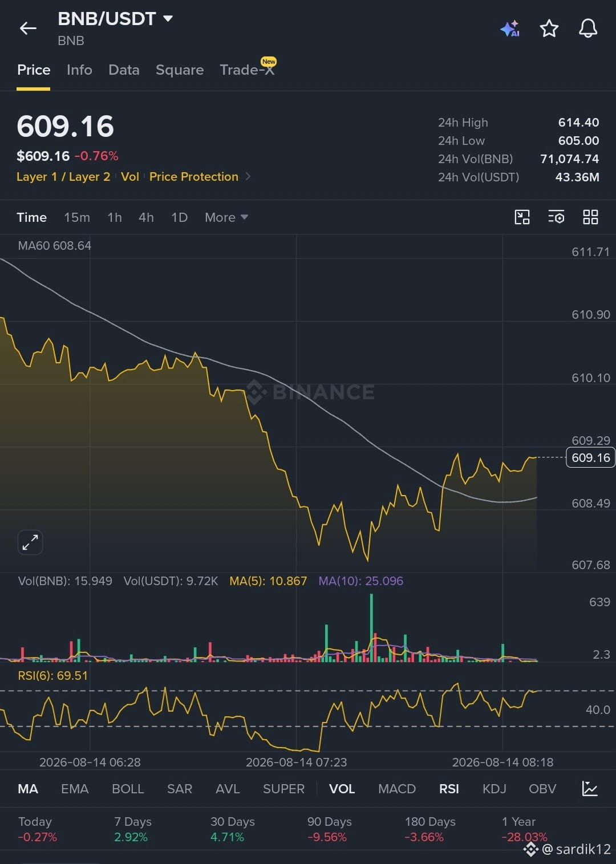The width and height of the screenshot is (616, 864).
Task: Click the Today -0.27% performance
Action: click(37, 829)
